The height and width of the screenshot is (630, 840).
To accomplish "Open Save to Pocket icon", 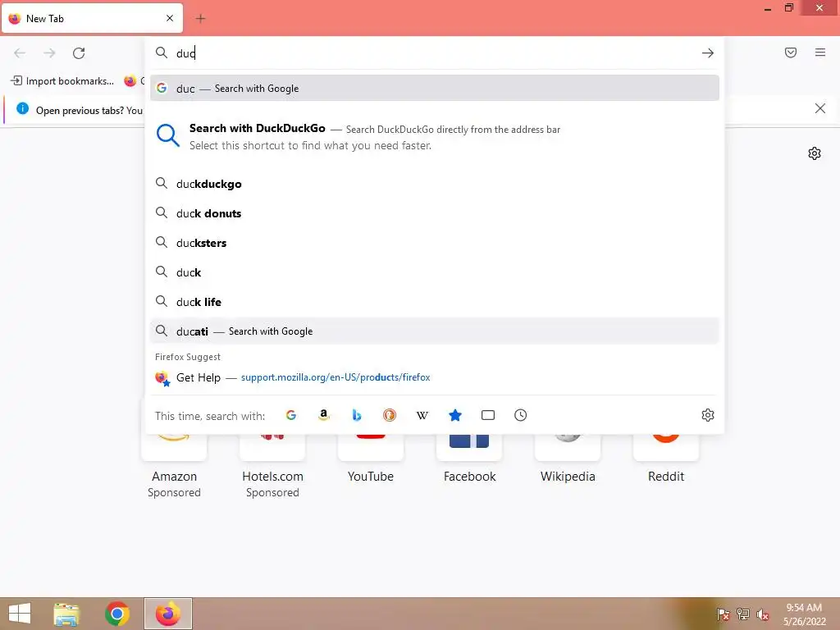I will (790, 52).
